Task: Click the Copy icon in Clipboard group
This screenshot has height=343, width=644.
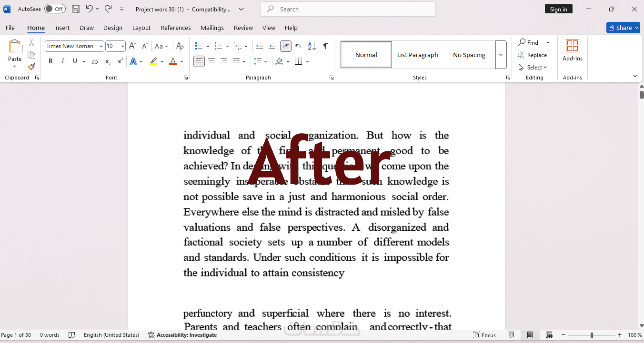Action: click(x=31, y=55)
